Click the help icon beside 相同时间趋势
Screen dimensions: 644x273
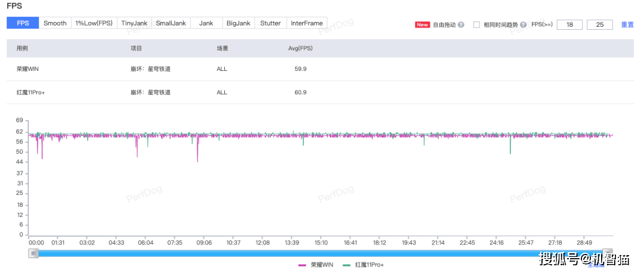pos(523,25)
